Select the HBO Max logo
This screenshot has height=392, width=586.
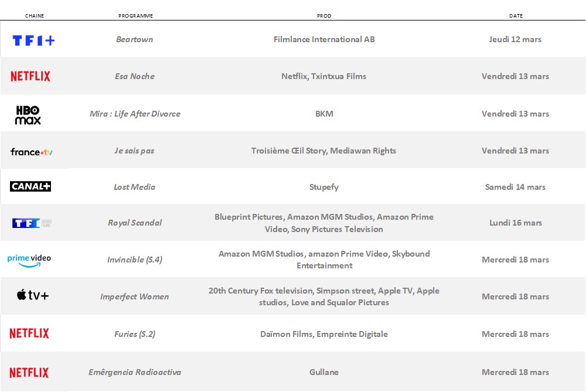tap(28, 115)
